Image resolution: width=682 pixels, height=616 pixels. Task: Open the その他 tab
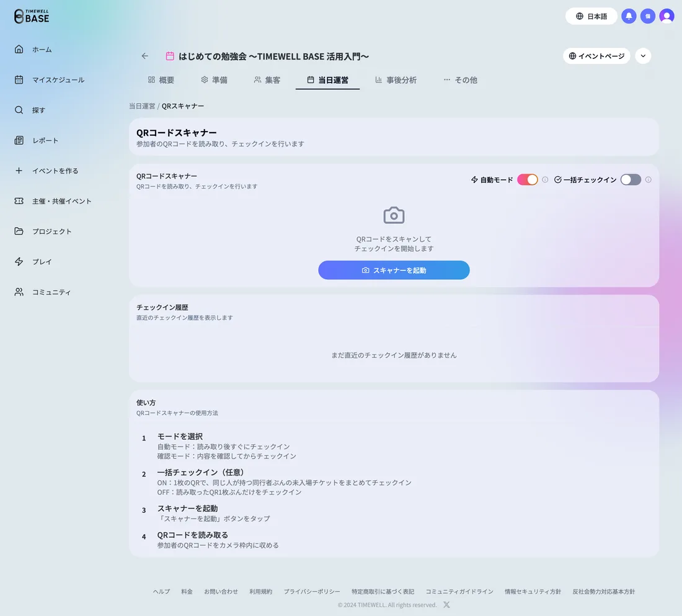[460, 79]
